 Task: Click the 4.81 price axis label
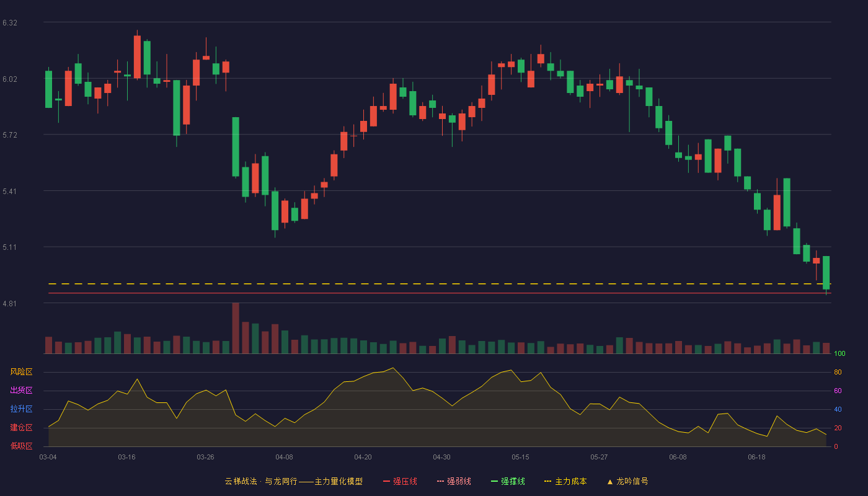coord(10,303)
